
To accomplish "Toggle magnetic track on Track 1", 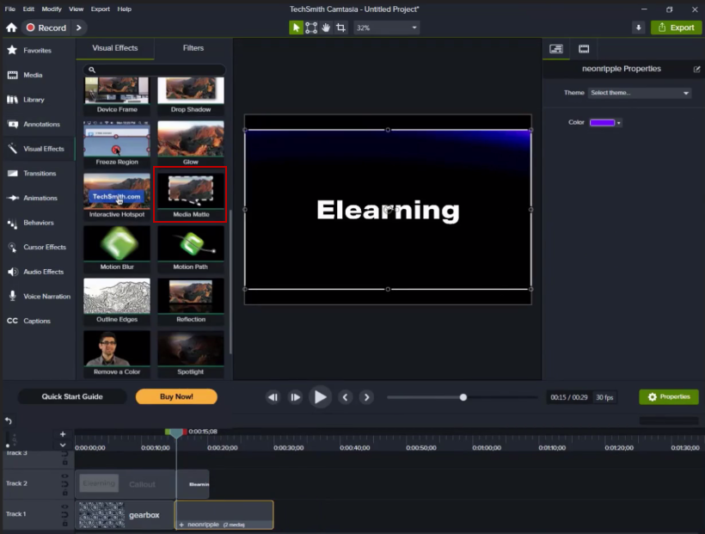I will pos(65,515).
